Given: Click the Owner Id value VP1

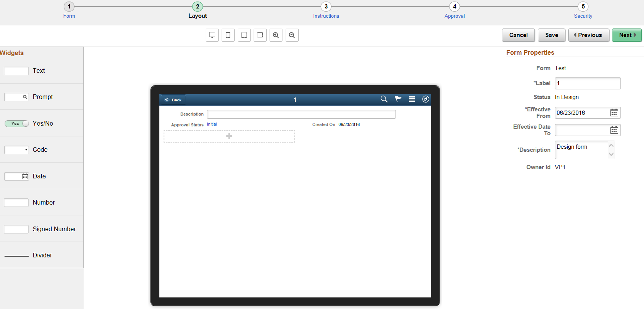Looking at the screenshot, I should tap(560, 167).
